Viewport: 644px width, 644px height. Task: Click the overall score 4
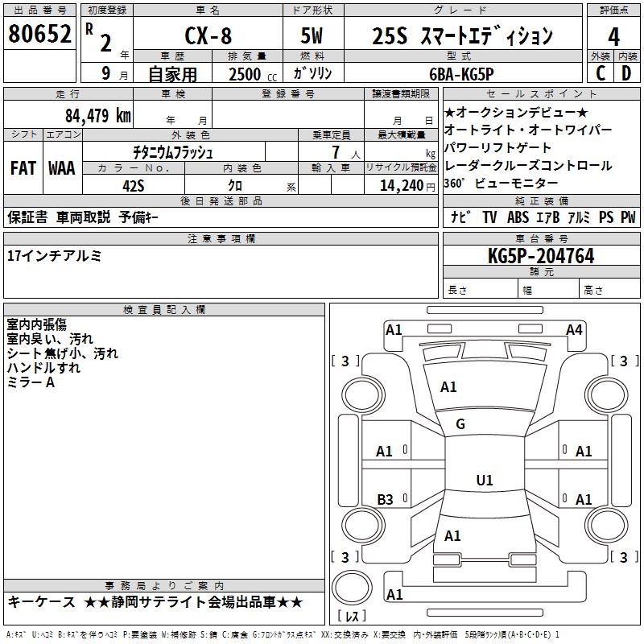click(613, 36)
